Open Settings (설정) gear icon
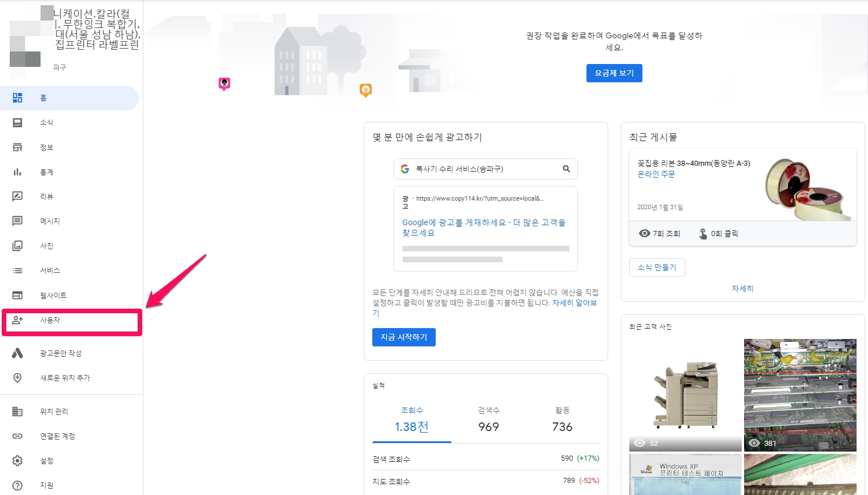Image resolution: width=868 pixels, height=495 pixels. pyautogui.click(x=18, y=461)
